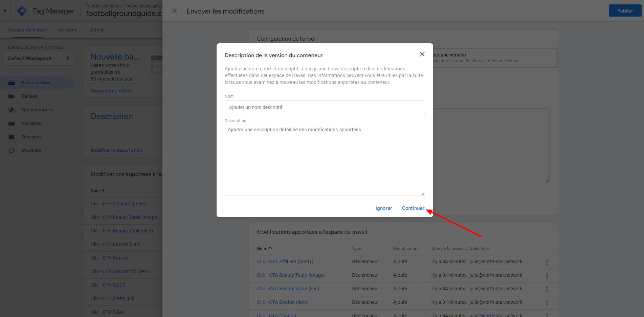Open options menu for Clic - CTA Bouton (lien)

547,302
